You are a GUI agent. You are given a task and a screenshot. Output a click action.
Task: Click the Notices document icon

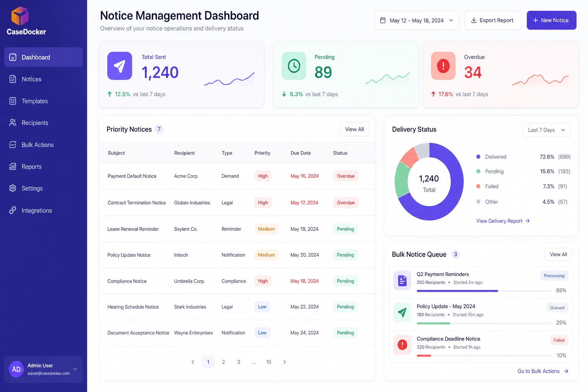pyautogui.click(x=13, y=79)
